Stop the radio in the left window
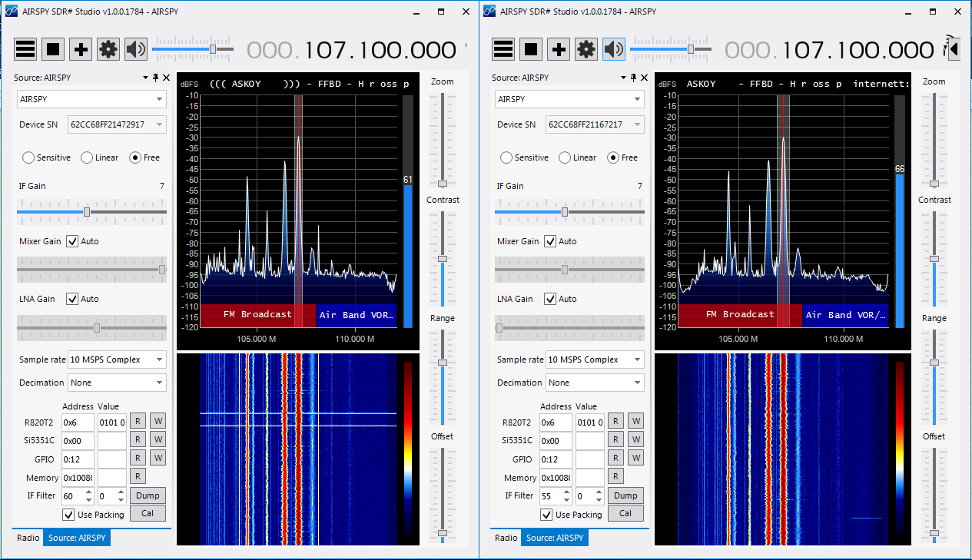The width and height of the screenshot is (972, 560). pos(53,50)
